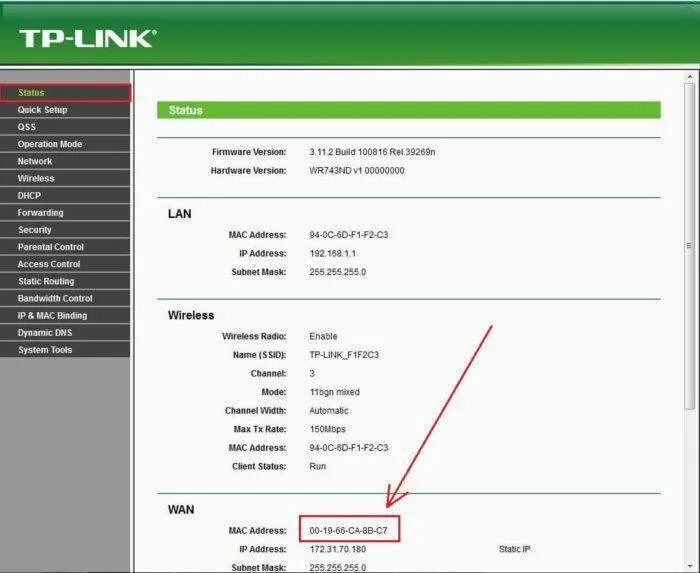Select WAN IP address 172.31.70.180
The height and width of the screenshot is (573, 700).
tap(338, 549)
